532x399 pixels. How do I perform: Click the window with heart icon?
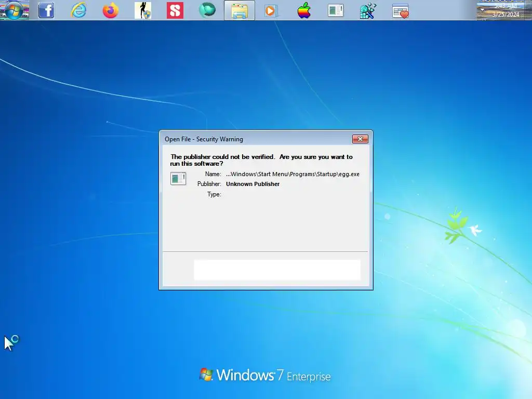401,11
